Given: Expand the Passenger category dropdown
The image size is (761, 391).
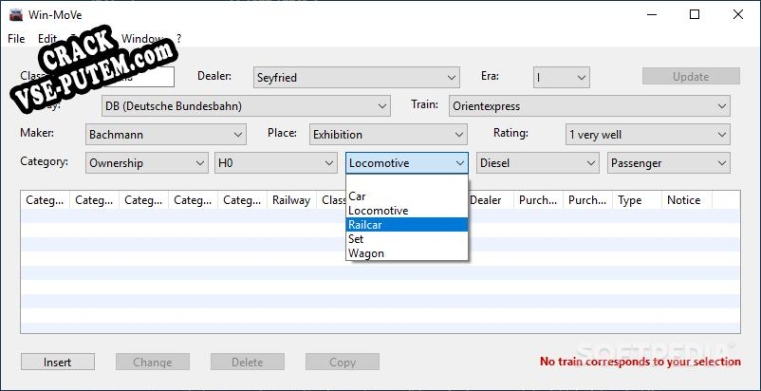Looking at the screenshot, I should click(669, 163).
